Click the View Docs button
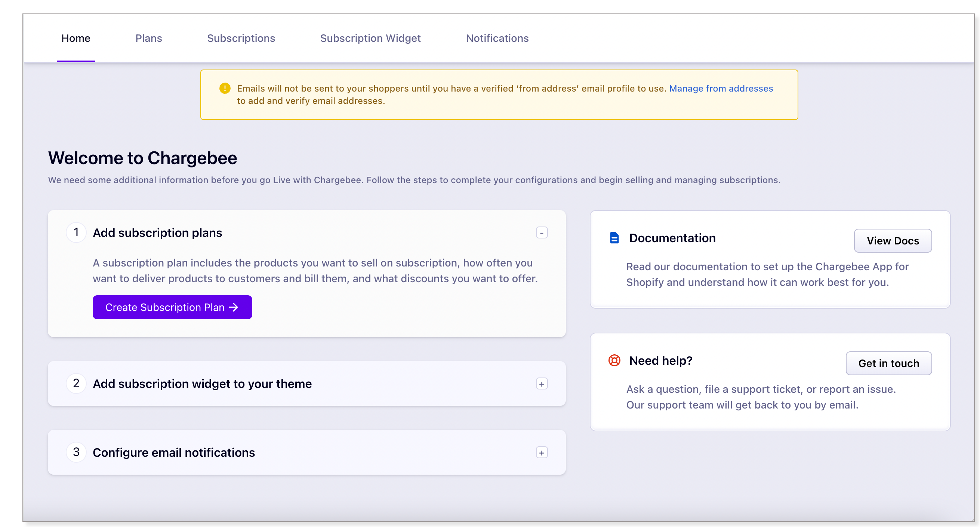The width and height of the screenshot is (980, 527). (893, 240)
